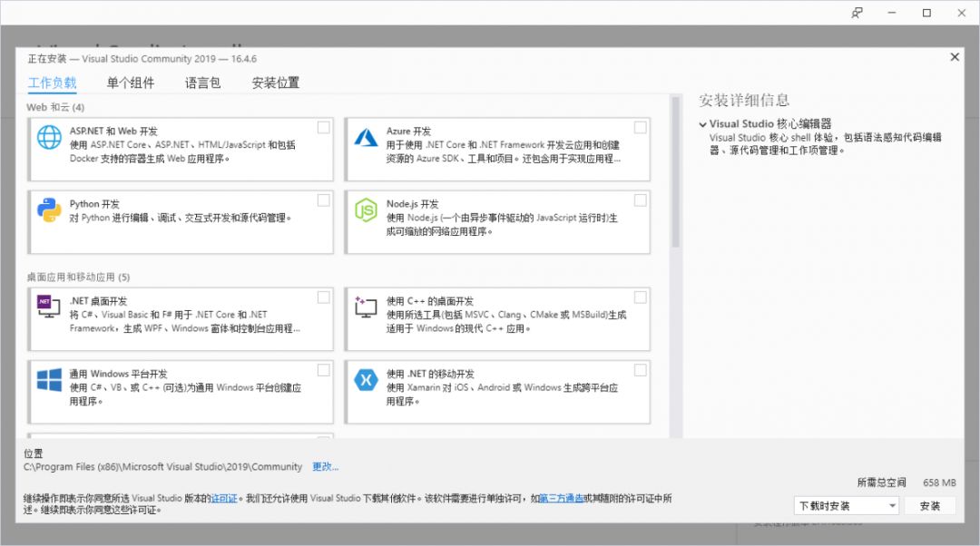This screenshot has width=980, height=546.
Task: Tick the 通用 Windows 平台开发 checkbox
Action: point(324,370)
